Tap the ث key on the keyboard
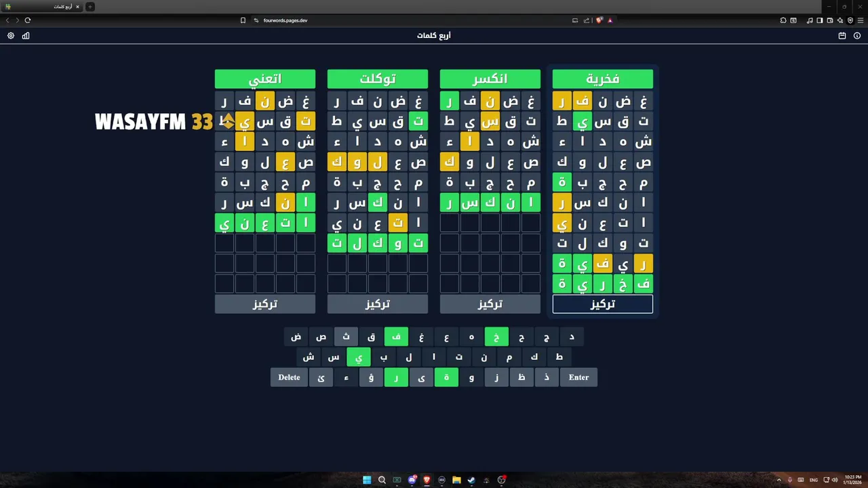868x488 pixels. coord(346,337)
